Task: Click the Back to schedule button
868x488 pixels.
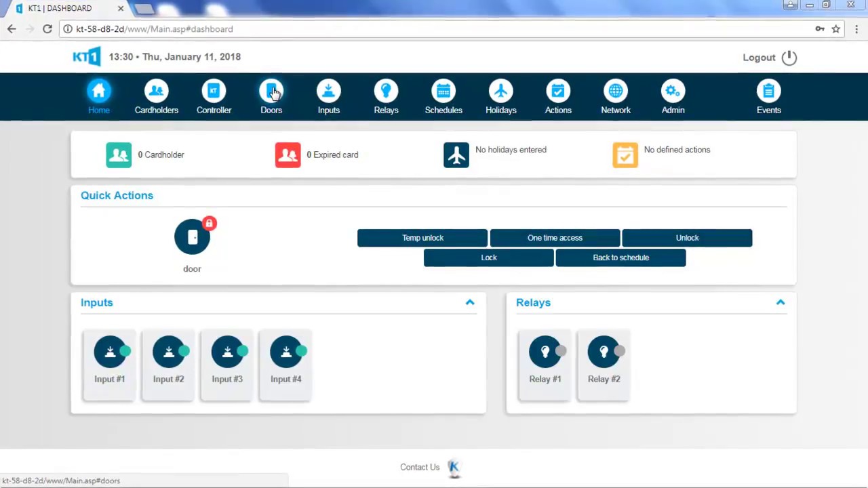Action: [x=620, y=258]
